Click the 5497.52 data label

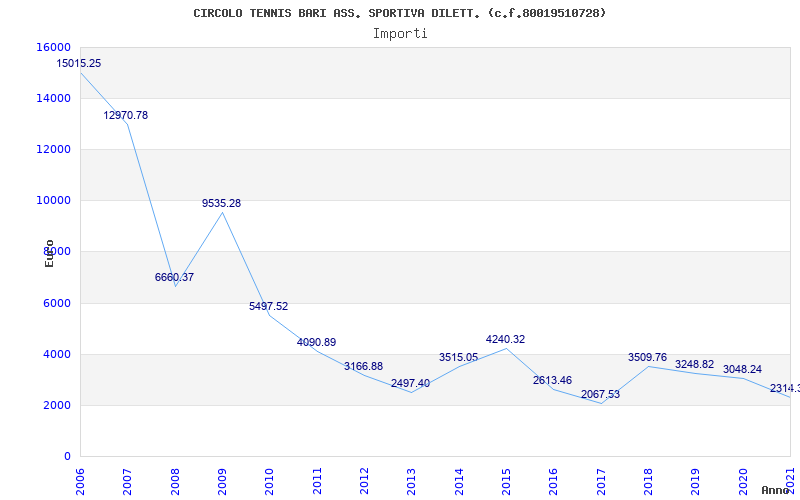click(x=268, y=306)
